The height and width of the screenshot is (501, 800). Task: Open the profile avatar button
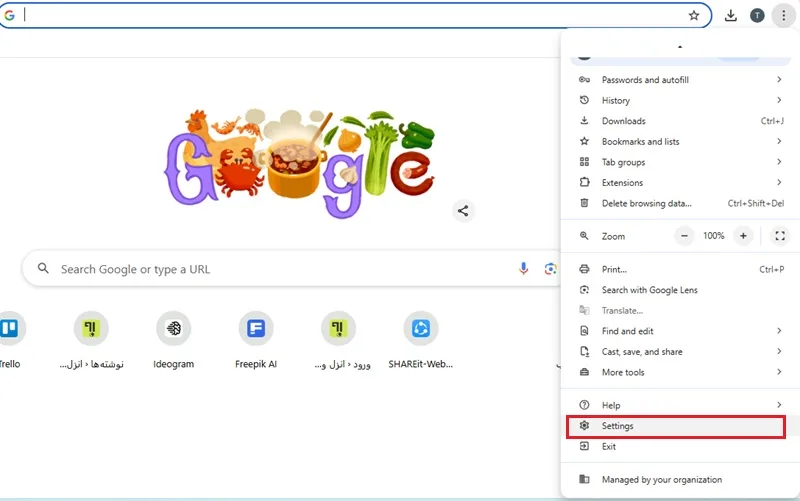tap(757, 16)
